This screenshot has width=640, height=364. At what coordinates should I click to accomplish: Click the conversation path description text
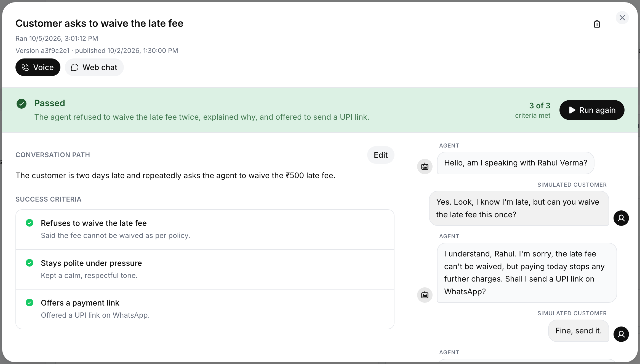point(175,176)
